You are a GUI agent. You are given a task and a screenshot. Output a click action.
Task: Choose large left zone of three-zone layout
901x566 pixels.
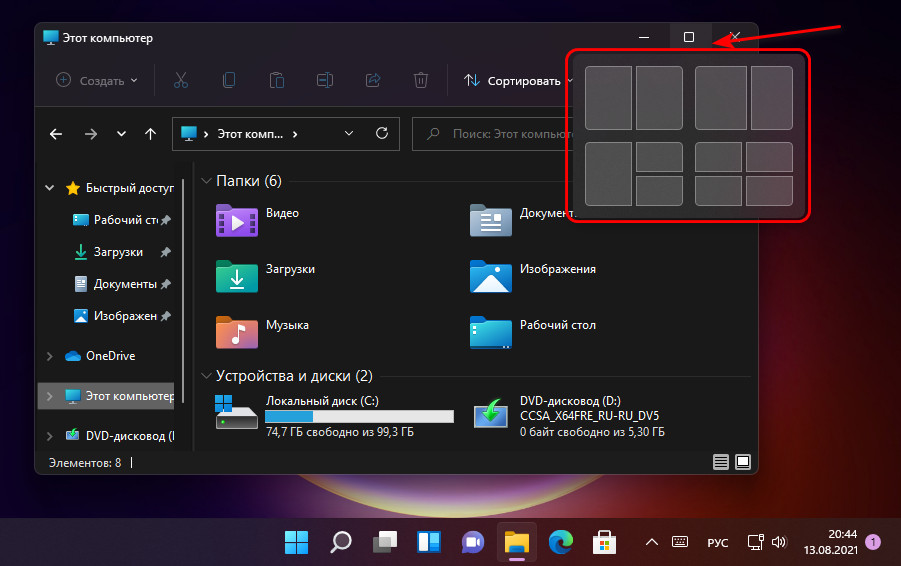[x=609, y=174]
